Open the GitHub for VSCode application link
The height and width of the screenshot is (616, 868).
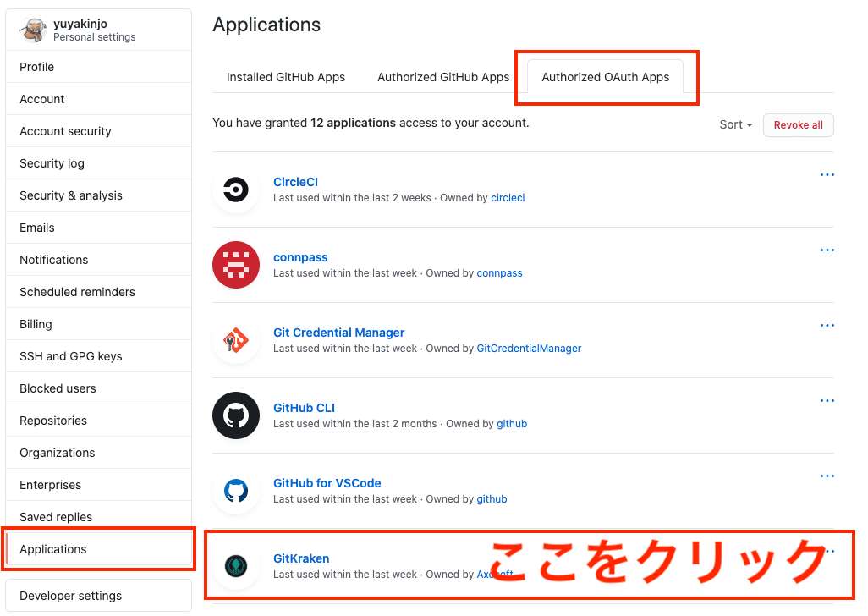pyautogui.click(x=327, y=483)
